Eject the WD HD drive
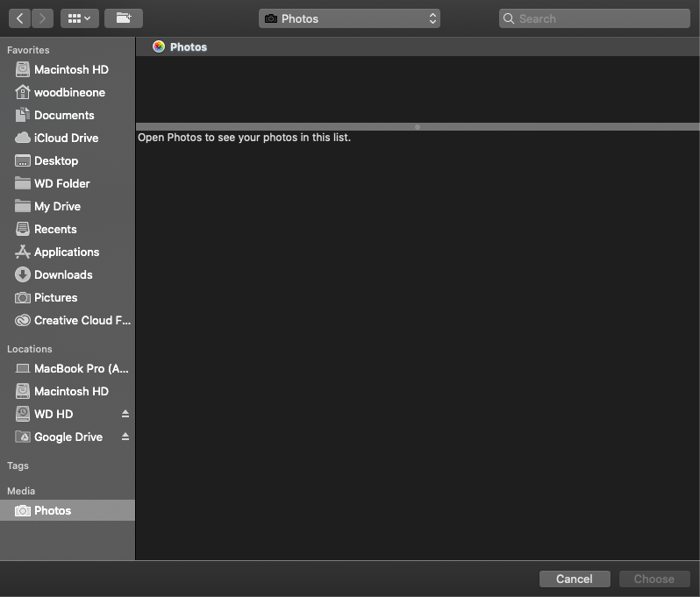700x597 pixels. coord(125,414)
